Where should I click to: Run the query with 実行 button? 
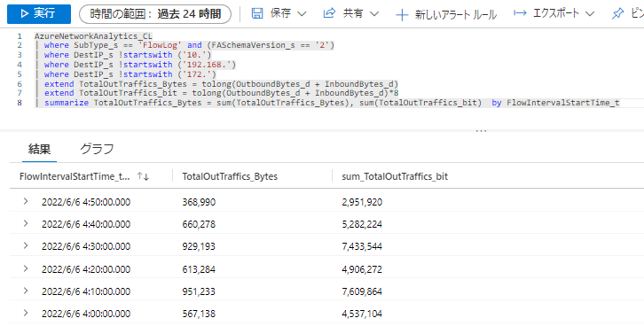(x=39, y=14)
